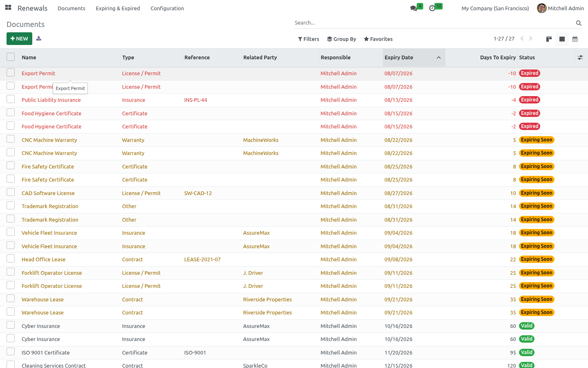Open My Company (San Francisco) switcher

(495, 8)
